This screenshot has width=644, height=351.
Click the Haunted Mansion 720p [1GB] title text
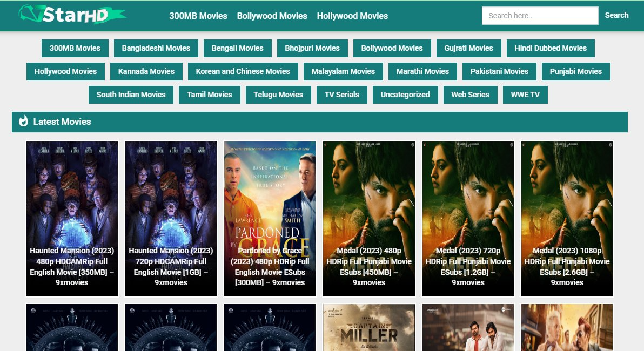[171, 266]
